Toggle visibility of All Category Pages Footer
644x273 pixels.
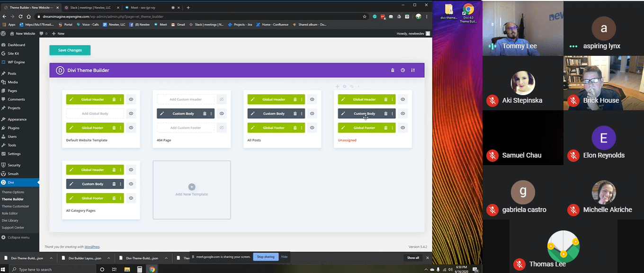pyautogui.click(x=131, y=198)
